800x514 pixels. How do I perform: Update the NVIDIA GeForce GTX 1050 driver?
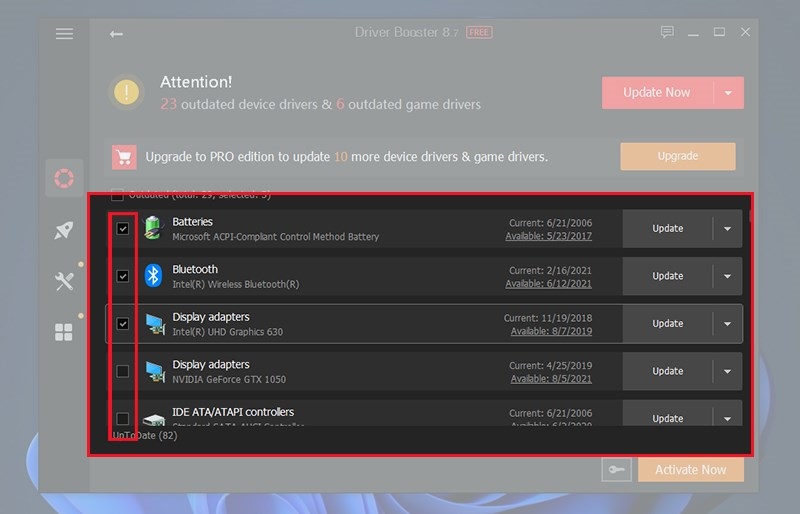point(667,371)
